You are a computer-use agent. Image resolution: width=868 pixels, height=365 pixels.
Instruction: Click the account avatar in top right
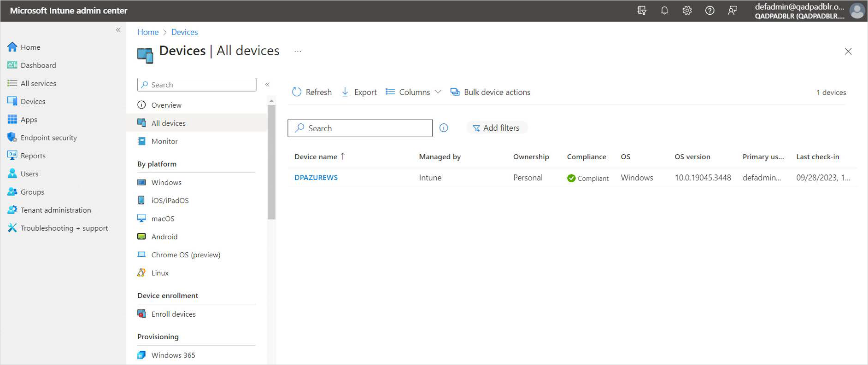pos(857,11)
